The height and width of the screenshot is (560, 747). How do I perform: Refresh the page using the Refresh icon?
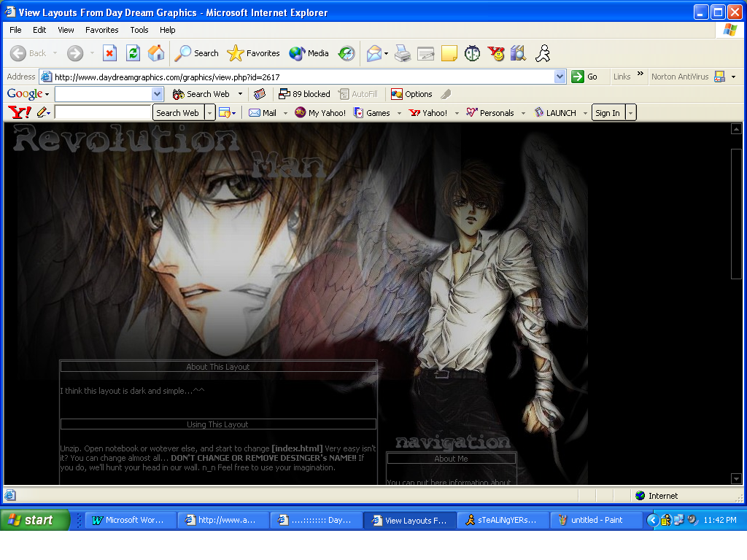coord(133,53)
